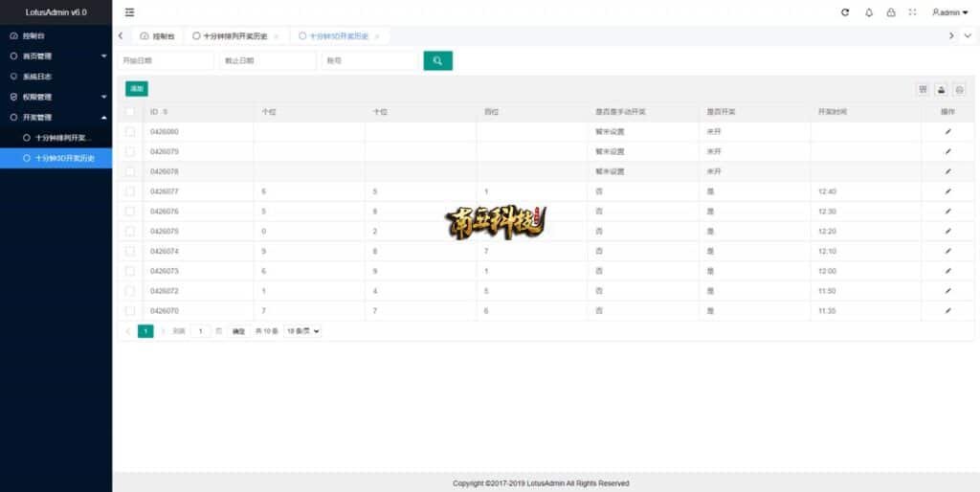This screenshot has width=980, height=492.
Task: Collapse sidebar with the hamburger menu icon
Action: [129, 12]
